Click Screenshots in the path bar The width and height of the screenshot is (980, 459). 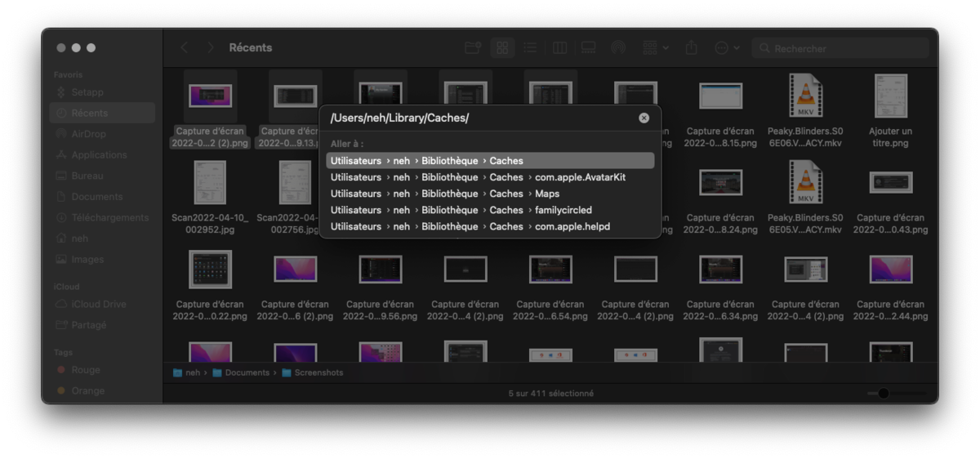(x=313, y=372)
